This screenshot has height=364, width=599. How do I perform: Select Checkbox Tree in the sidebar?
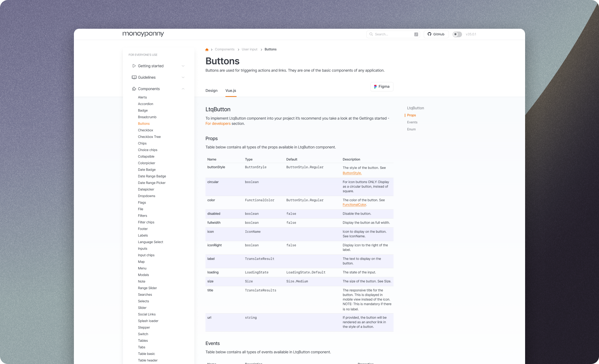(x=149, y=137)
